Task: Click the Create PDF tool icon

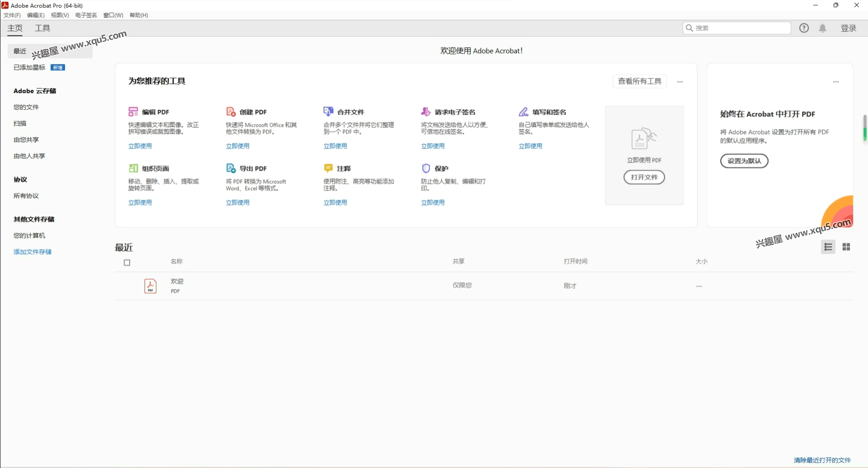Action: point(231,112)
